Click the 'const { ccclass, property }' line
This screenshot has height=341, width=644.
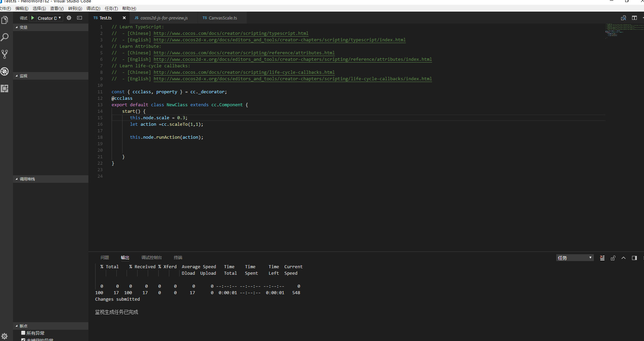coord(169,92)
